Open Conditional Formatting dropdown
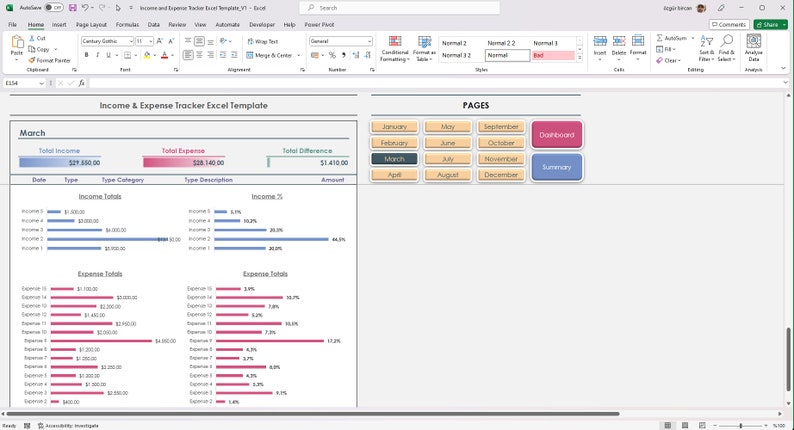 [395, 49]
